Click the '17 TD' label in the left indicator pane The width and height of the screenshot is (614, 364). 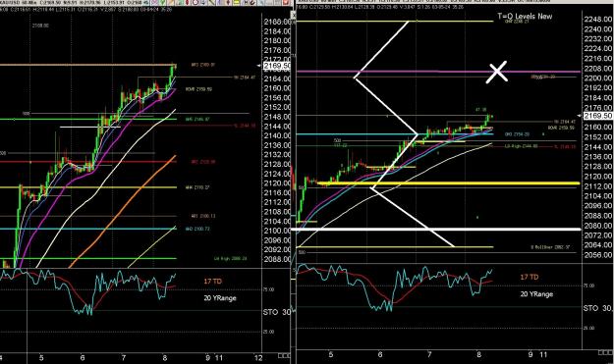coord(212,282)
